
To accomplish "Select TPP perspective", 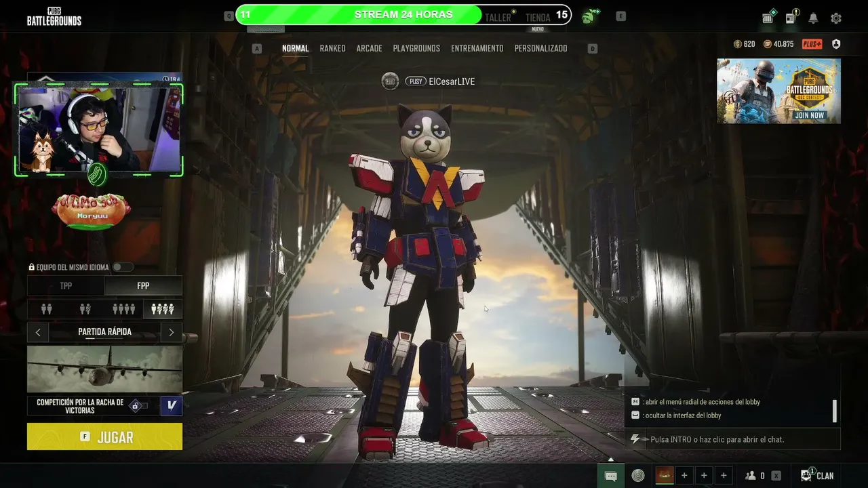I will (x=66, y=286).
